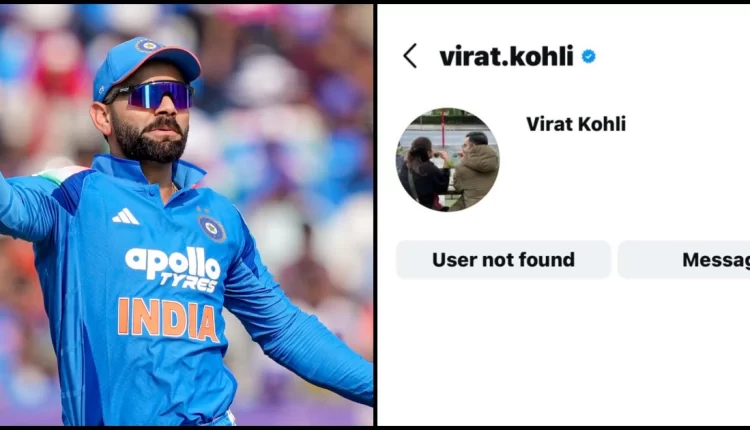Image resolution: width=750 pixels, height=430 pixels.
Task: Click the Apollo Tyres sponsor logo
Action: click(172, 269)
